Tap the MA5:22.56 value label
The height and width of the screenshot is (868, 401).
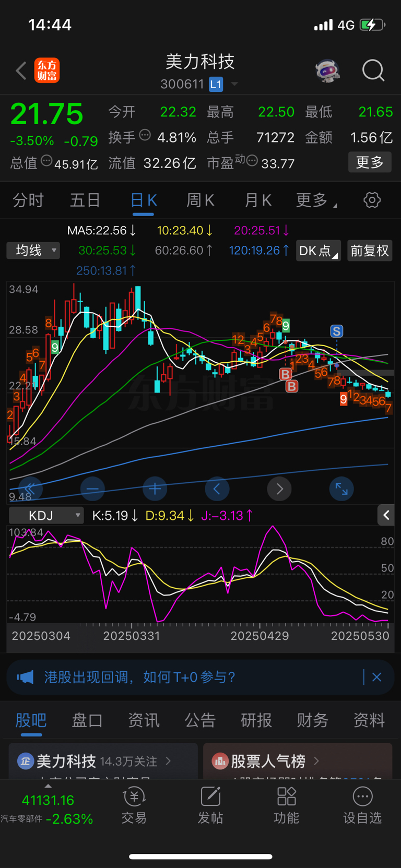(102, 230)
